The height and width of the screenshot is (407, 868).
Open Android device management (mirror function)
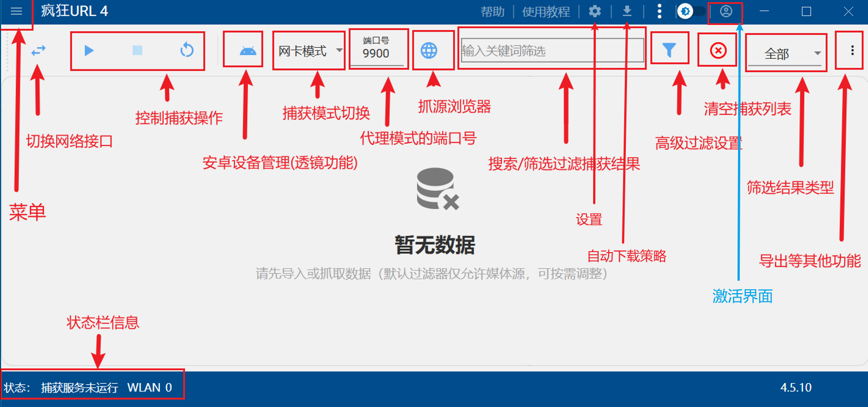tap(243, 49)
